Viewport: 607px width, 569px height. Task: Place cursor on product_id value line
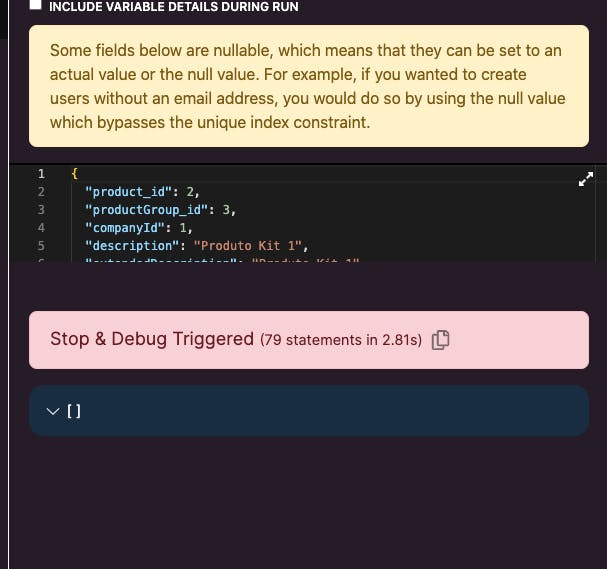tap(142, 192)
